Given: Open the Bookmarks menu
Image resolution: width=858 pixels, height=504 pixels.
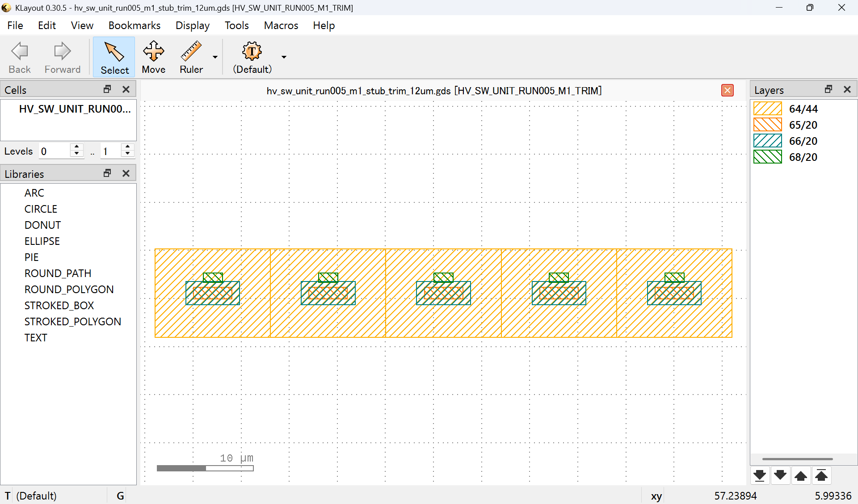Looking at the screenshot, I should (x=134, y=25).
